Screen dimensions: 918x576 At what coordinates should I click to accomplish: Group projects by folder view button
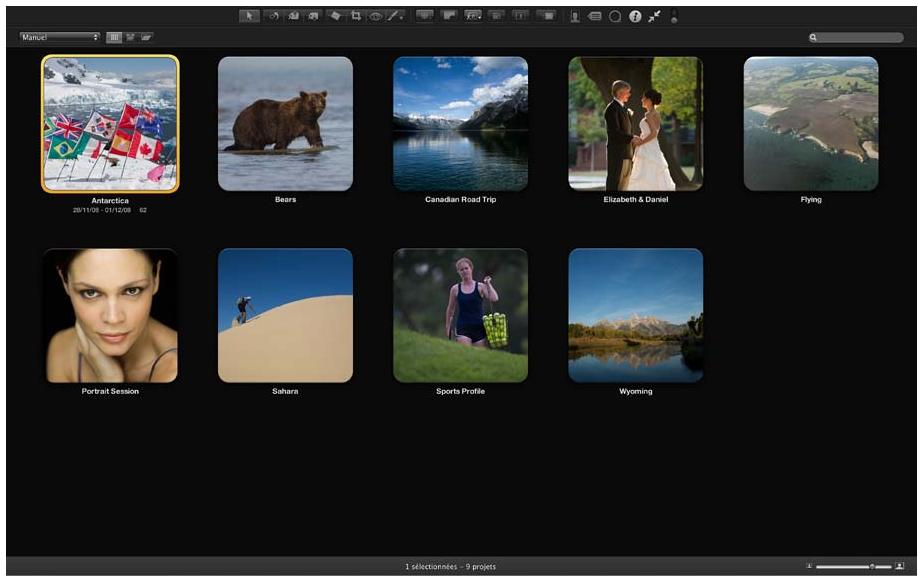[146, 37]
